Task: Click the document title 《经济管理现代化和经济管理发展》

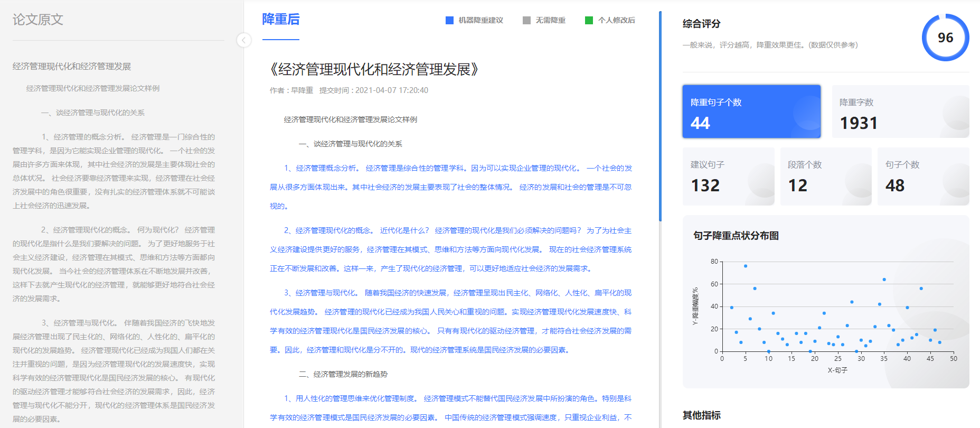Action: pos(373,69)
